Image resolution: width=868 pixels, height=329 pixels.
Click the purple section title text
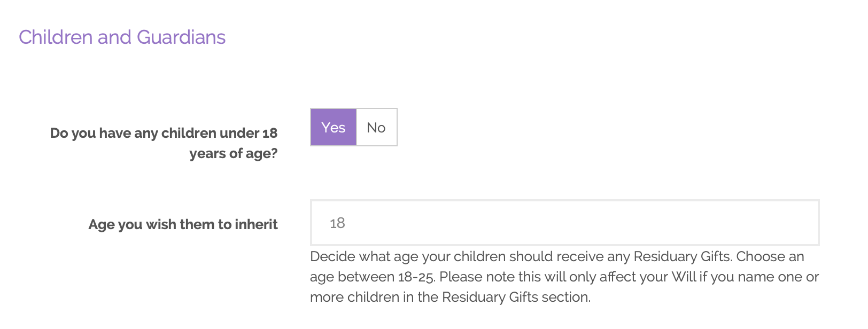122,37
